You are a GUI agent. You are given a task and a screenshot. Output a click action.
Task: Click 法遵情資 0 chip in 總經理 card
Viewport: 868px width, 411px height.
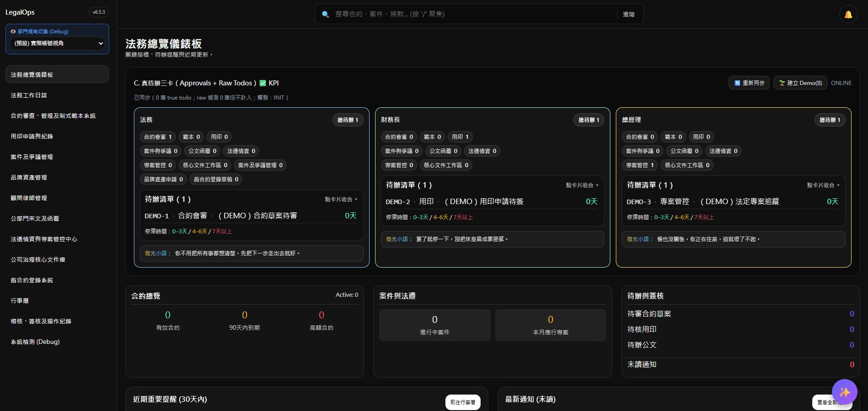pos(723,151)
